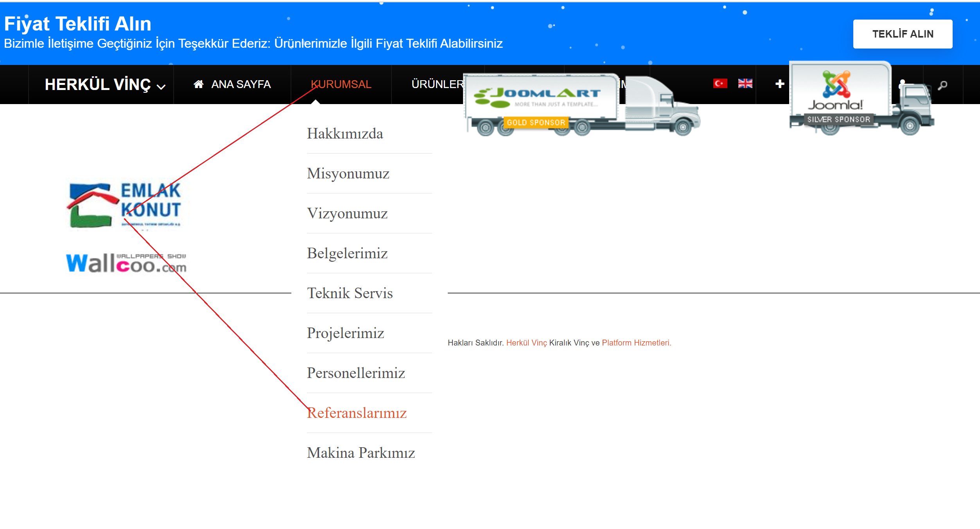Open the Platform Hizmetleri footer link

[x=636, y=343]
